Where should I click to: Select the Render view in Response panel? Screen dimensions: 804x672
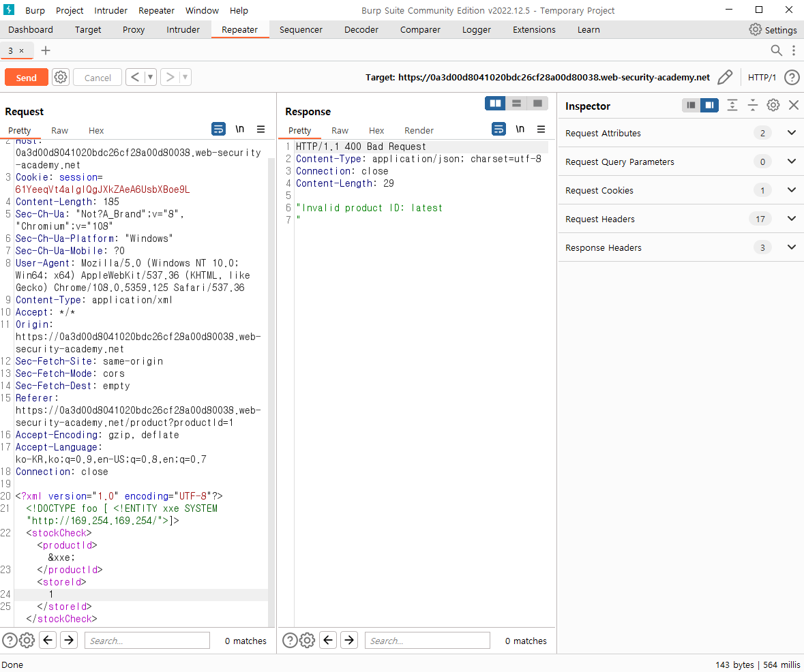point(419,131)
